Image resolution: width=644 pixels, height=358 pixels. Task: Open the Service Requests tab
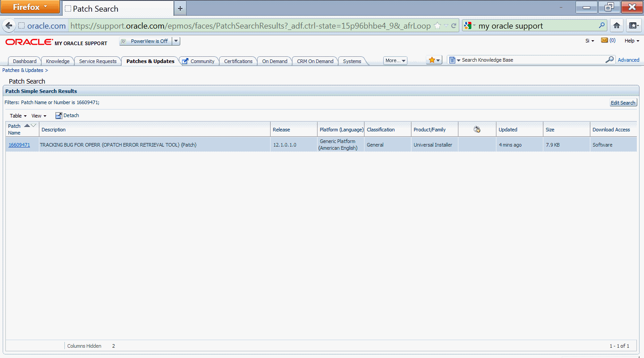click(97, 61)
